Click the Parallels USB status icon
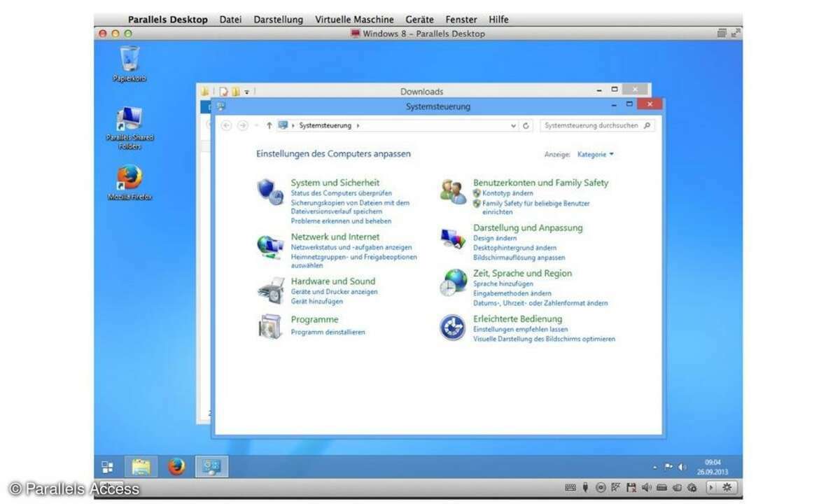The height and width of the screenshot is (504, 840). pyautogui.click(x=585, y=487)
